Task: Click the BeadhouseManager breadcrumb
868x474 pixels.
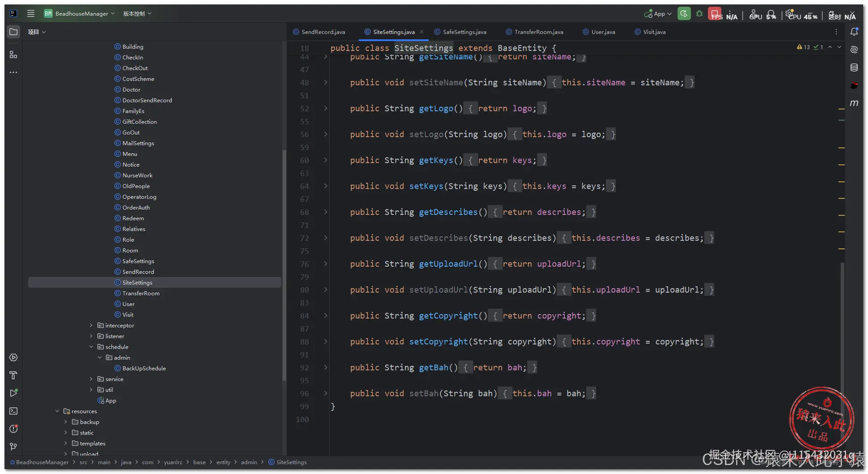Action: pos(40,462)
